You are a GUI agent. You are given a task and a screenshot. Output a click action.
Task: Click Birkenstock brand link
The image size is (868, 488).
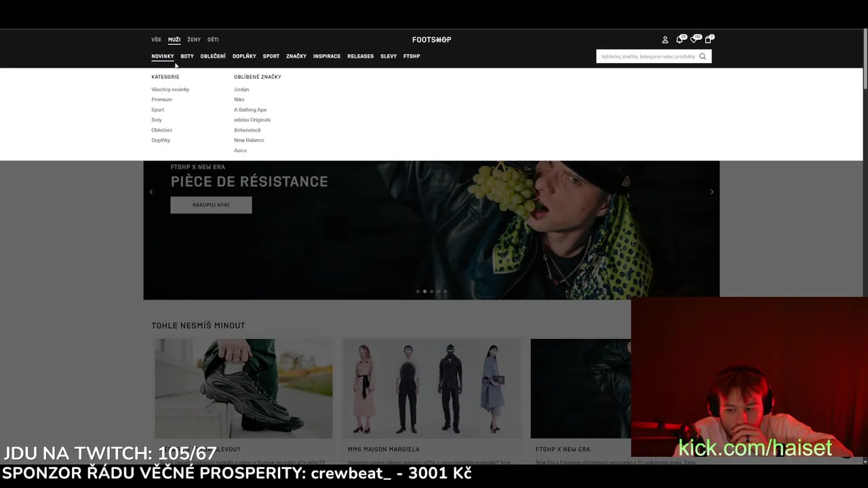[x=248, y=130]
